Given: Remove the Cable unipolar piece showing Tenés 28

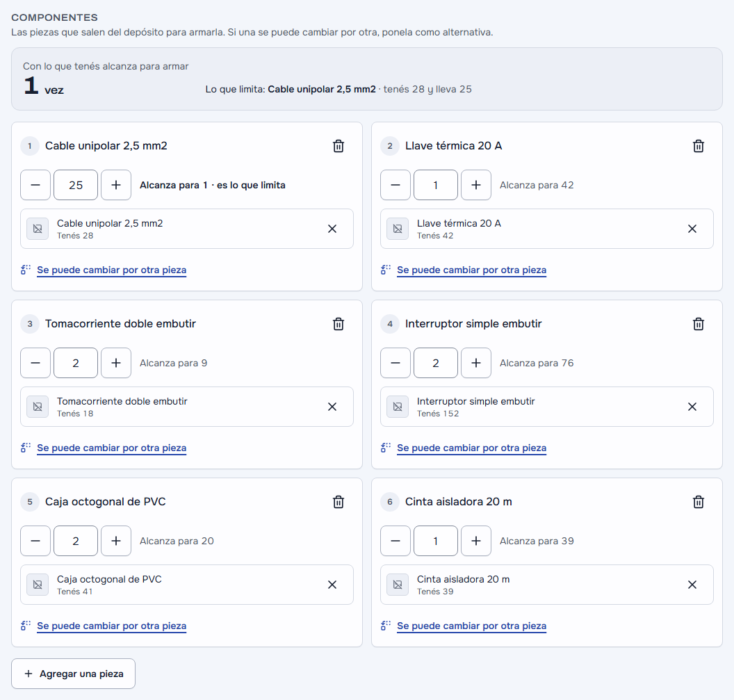Looking at the screenshot, I should (332, 229).
